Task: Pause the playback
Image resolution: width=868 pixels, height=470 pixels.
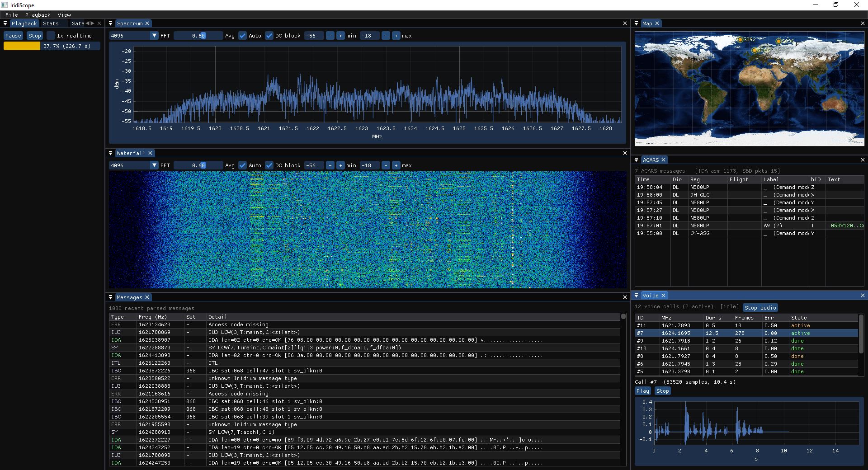Action: point(13,36)
